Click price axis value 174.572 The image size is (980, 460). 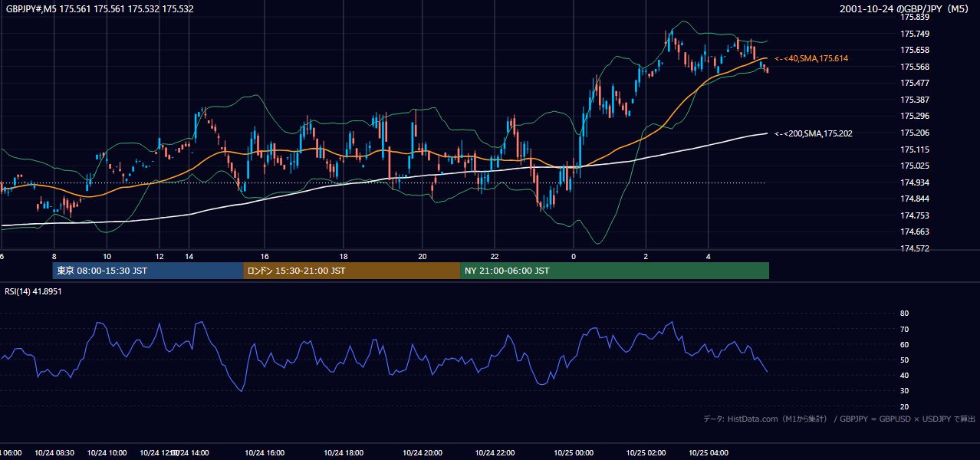point(915,248)
